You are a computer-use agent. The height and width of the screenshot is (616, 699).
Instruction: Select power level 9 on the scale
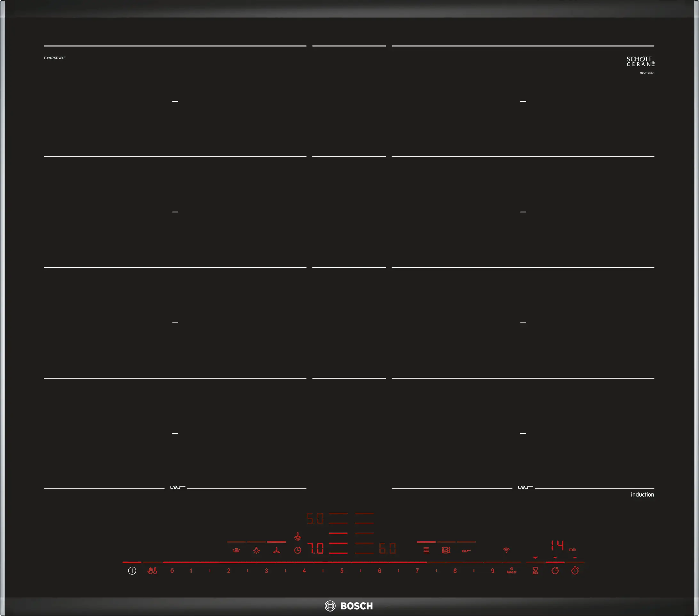[492, 571]
